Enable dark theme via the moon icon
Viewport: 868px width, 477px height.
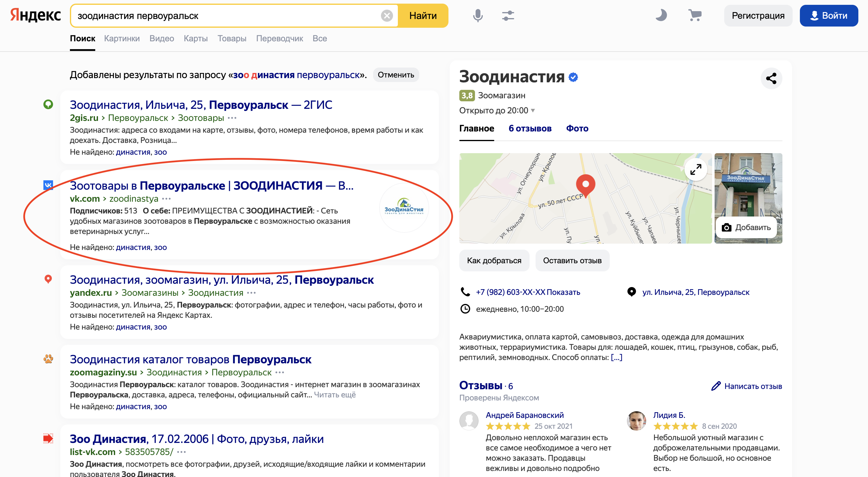[x=661, y=15]
